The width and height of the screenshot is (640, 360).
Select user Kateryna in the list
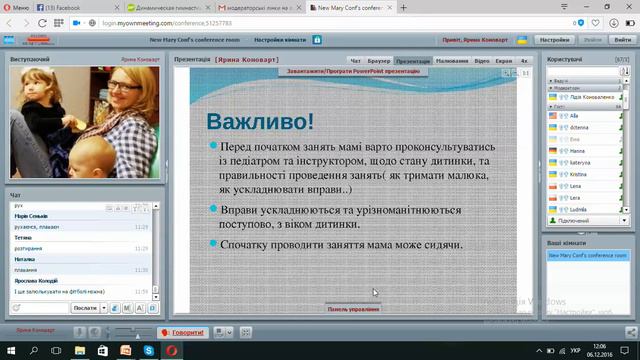pos(585,162)
